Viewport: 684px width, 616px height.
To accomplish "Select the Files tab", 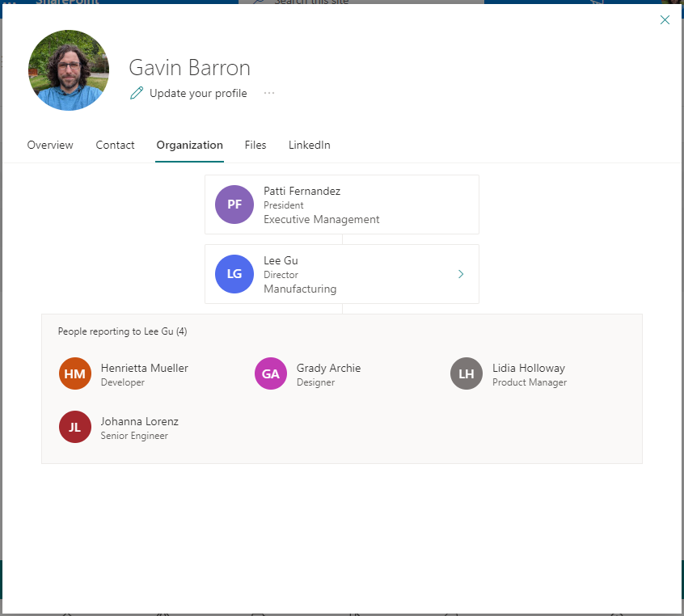I will [x=255, y=145].
